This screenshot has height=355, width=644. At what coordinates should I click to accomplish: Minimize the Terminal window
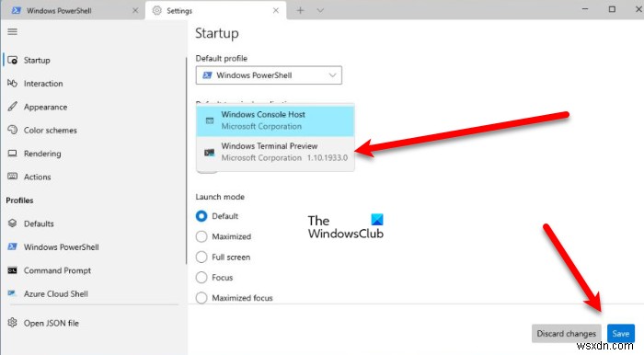pyautogui.click(x=585, y=9)
